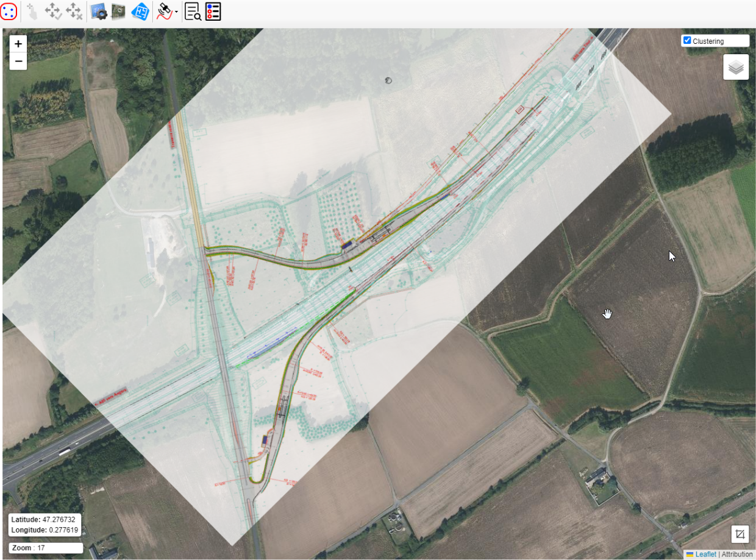Image resolution: width=756 pixels, height=560 pixels.
Task: Click the four-dot points tool icon
Action: 9,11
